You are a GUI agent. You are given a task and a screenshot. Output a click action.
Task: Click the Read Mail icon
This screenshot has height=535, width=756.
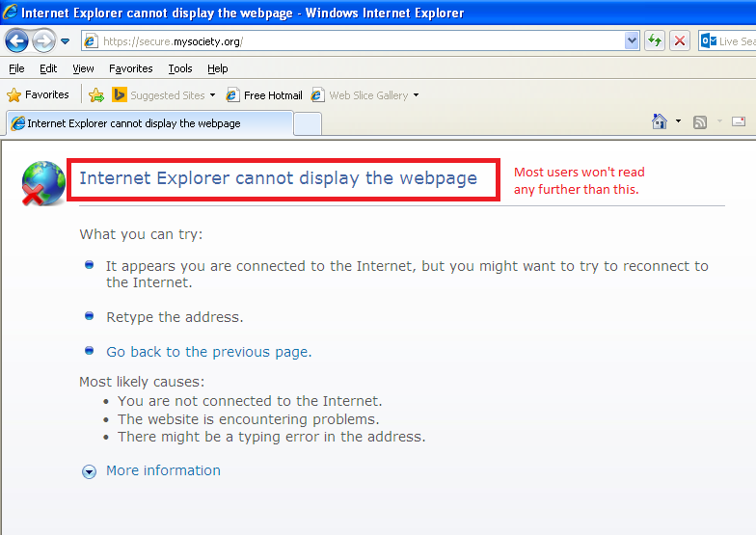tap(739, 121)
